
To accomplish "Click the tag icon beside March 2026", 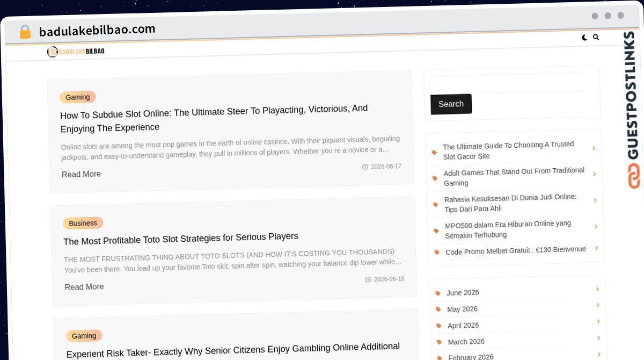I will (x=440, y=342).
